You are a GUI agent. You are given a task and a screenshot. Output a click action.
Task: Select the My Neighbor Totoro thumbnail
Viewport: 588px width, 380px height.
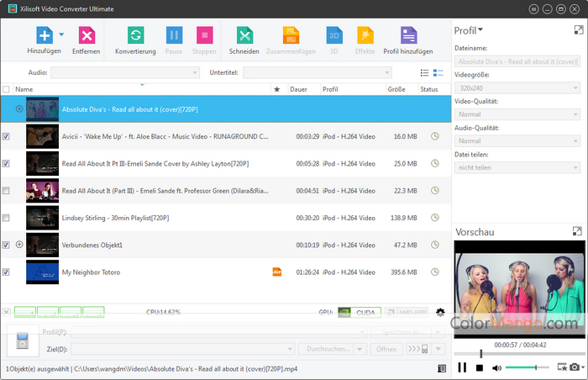tap(42, 272)
